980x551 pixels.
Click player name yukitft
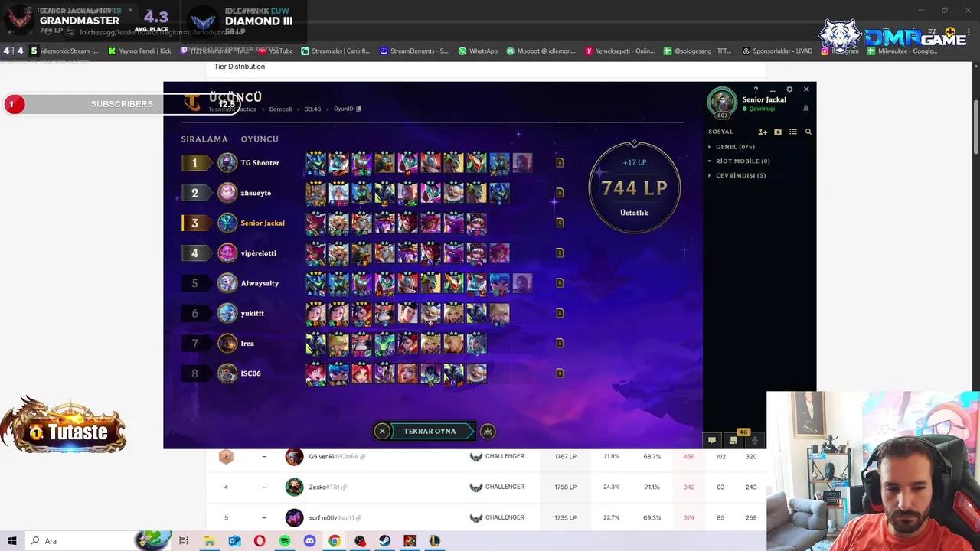click(x=253, y=313)
